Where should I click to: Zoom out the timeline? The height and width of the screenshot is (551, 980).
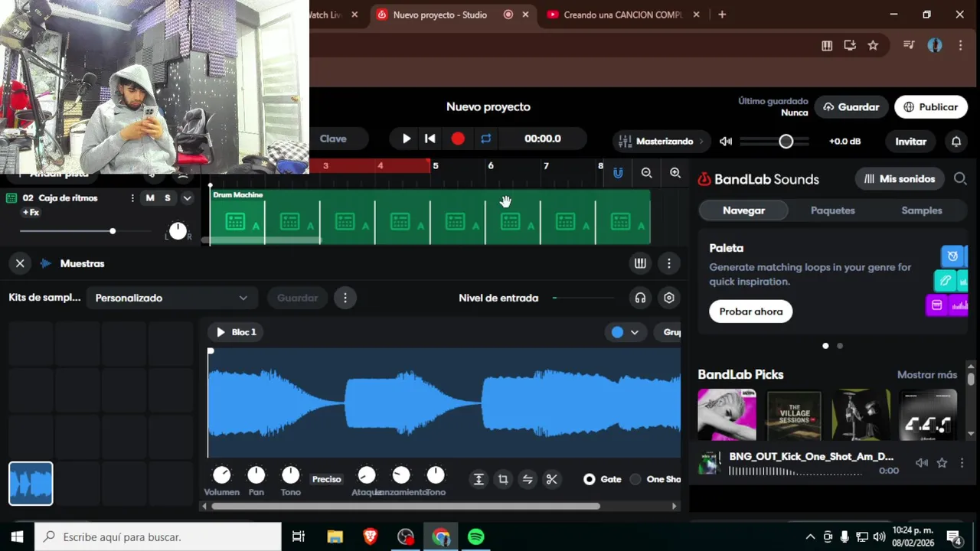[647, 173]
